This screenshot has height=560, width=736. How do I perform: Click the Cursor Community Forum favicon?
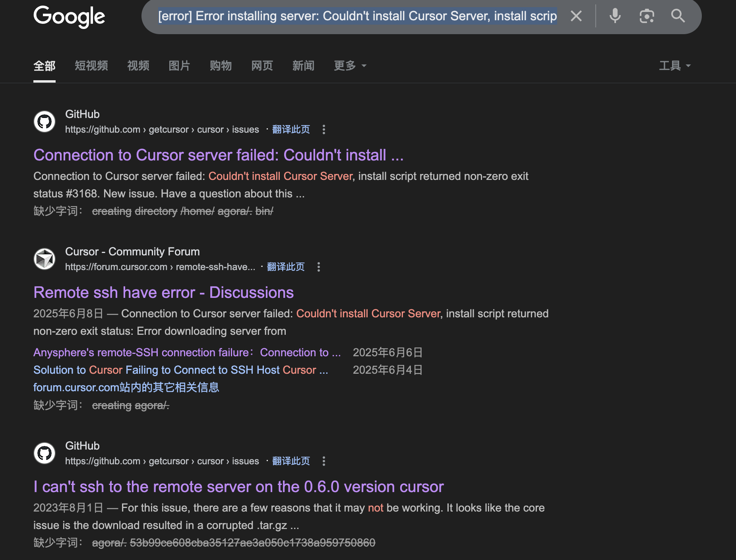click(44, 259)
